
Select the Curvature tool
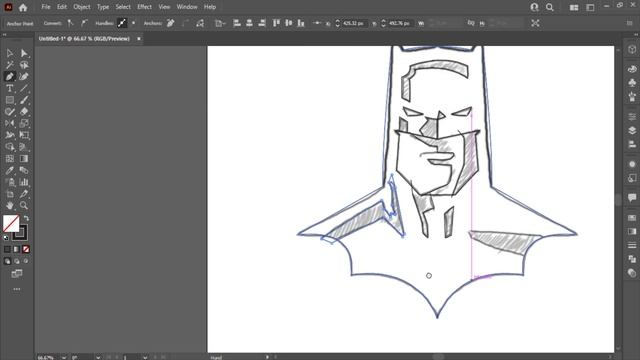(x=24, y=76)
